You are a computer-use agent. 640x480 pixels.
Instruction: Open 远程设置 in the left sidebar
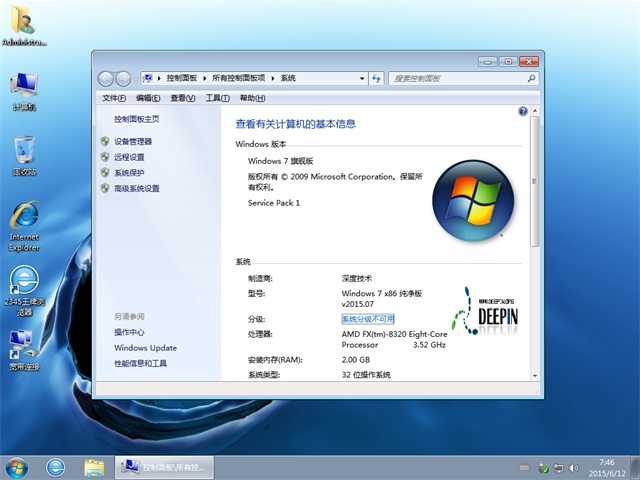[129, 157]
